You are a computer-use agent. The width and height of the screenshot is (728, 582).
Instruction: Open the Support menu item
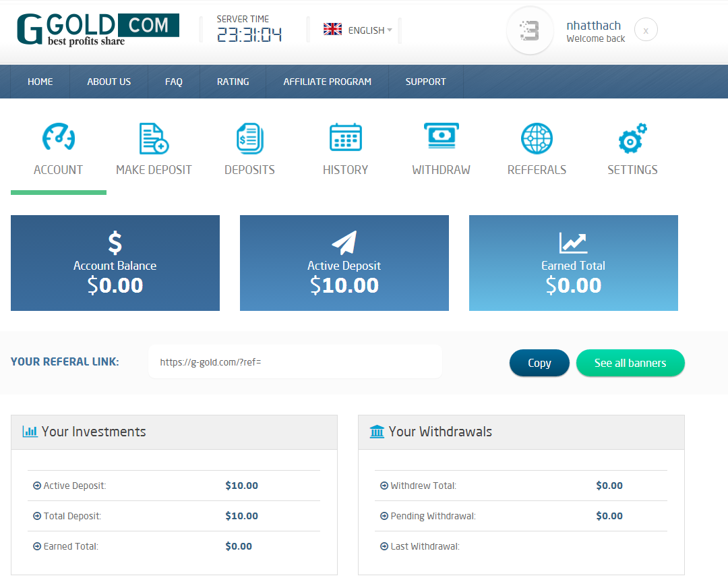tap(426, 82)
